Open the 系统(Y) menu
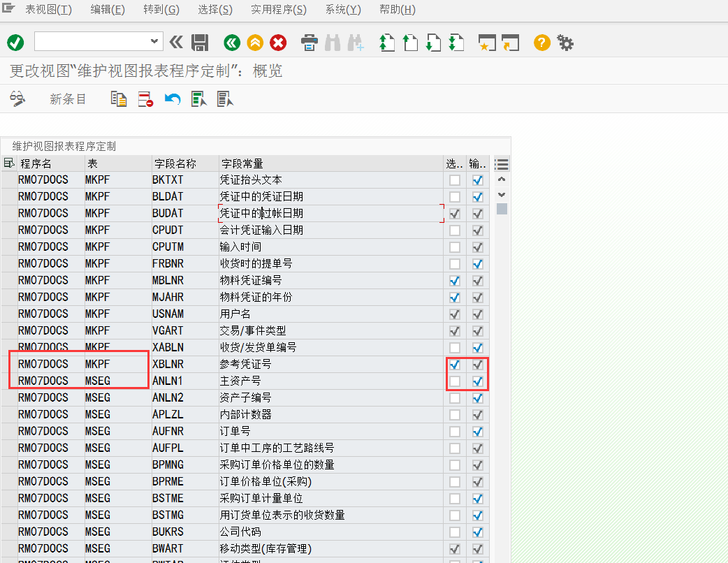 342,10
